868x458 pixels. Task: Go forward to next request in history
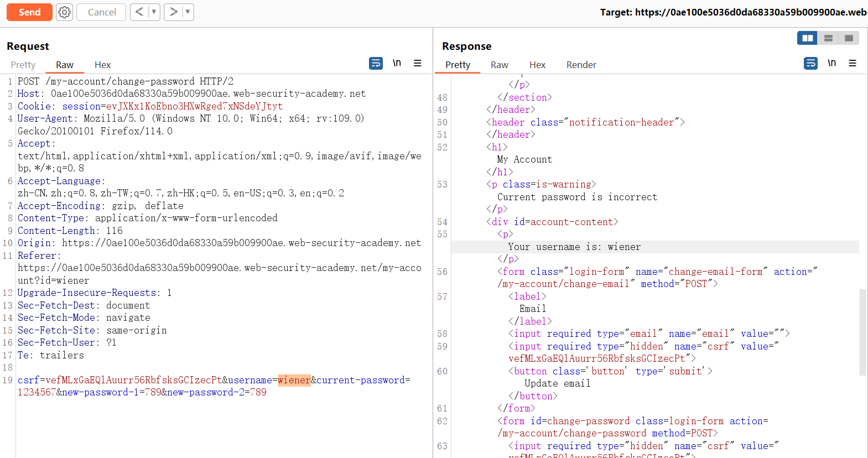click(173, 12)
